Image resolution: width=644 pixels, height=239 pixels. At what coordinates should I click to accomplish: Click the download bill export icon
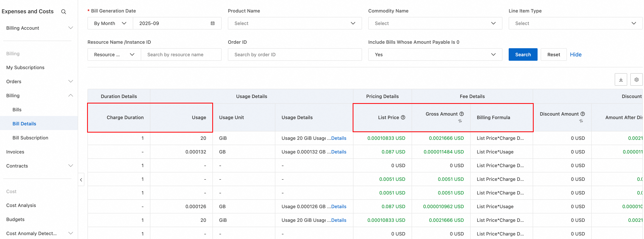pyautogui.click(x=621, y=80)
